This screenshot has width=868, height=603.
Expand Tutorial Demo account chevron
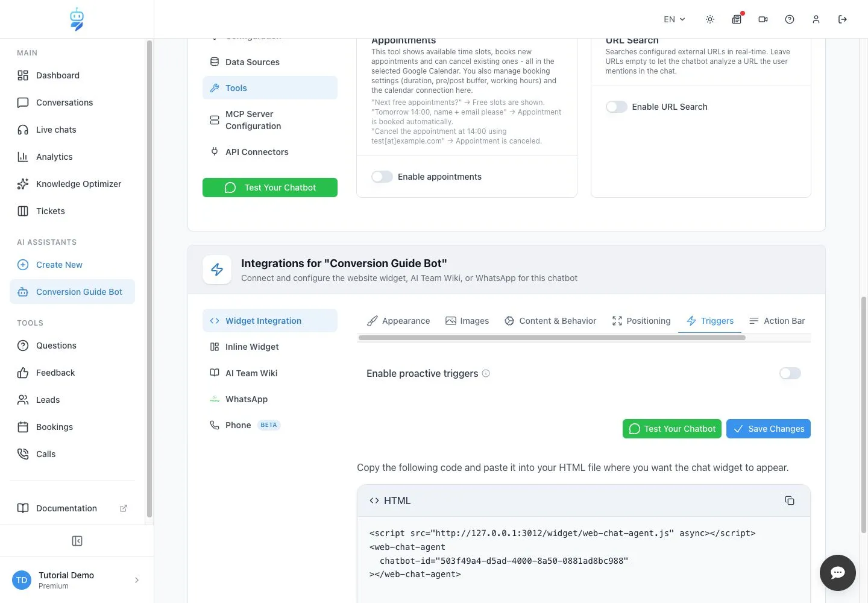pyautogui.click(x=137, y=580)
